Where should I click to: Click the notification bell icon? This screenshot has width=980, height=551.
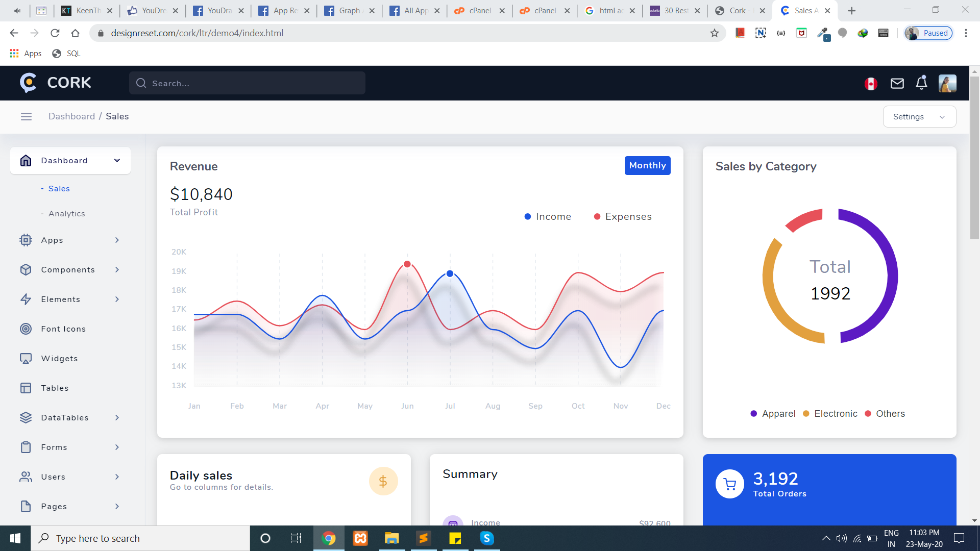point(921,83)
